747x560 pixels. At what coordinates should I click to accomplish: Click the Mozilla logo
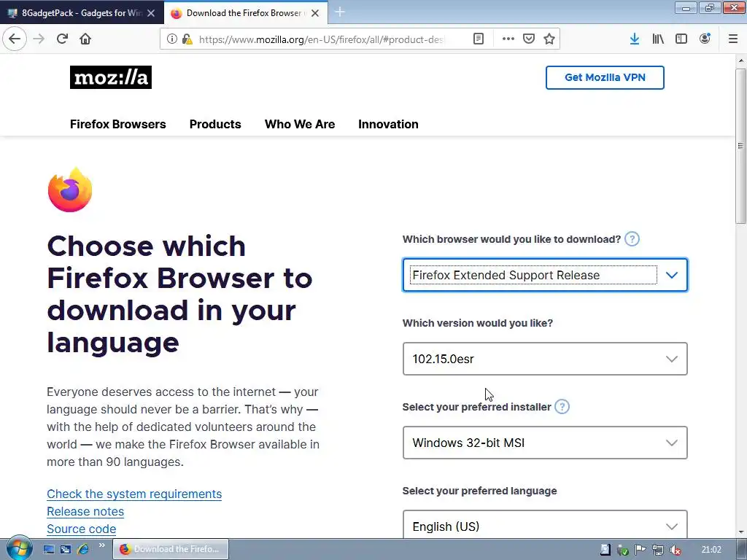(111, 77)
